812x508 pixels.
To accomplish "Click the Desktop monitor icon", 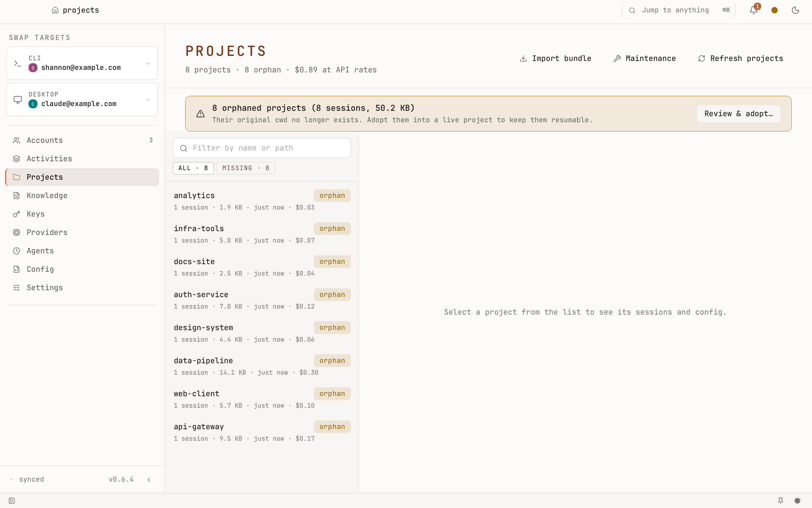I will [x=18, y=99].
